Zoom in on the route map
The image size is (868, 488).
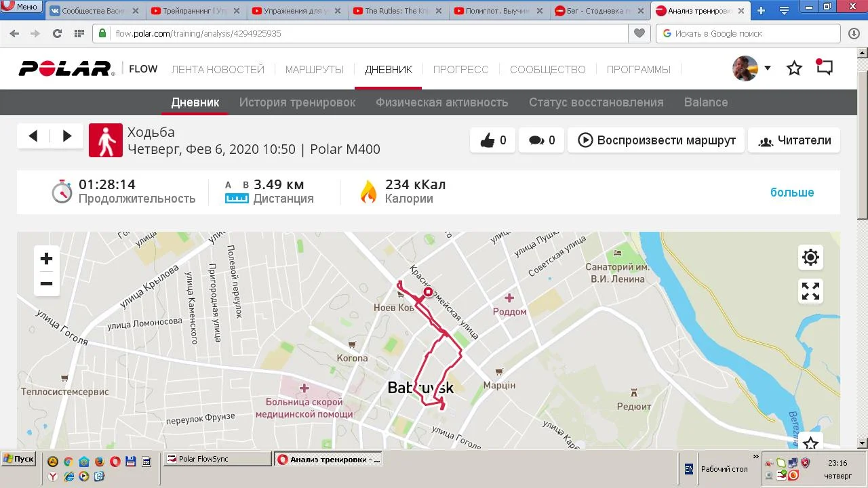click(x=47, y=258)
